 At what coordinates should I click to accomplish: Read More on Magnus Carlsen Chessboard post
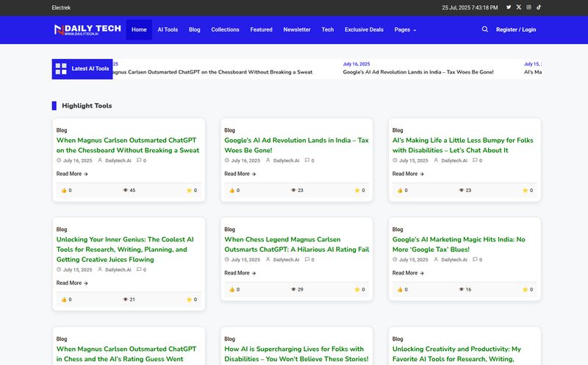point(72,174)
